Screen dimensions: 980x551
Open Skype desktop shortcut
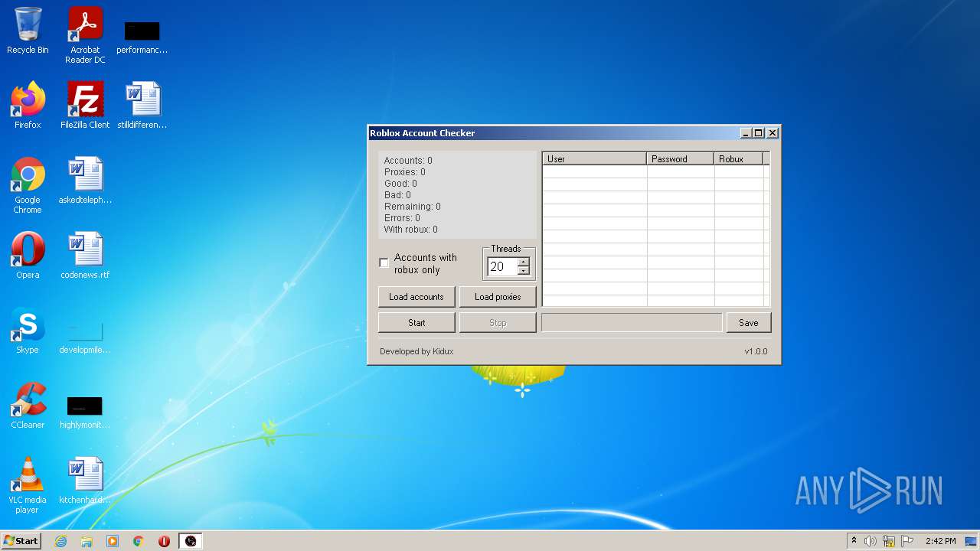(x=28, y=330)
